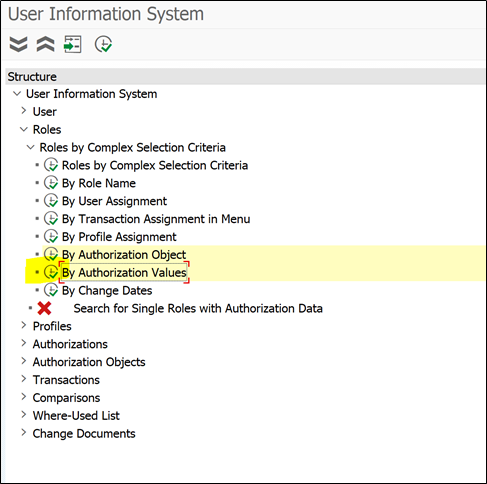Screen dimensions: 487x484
Task: Click the Set Focus toolbar icon
Action: [73, 44]
